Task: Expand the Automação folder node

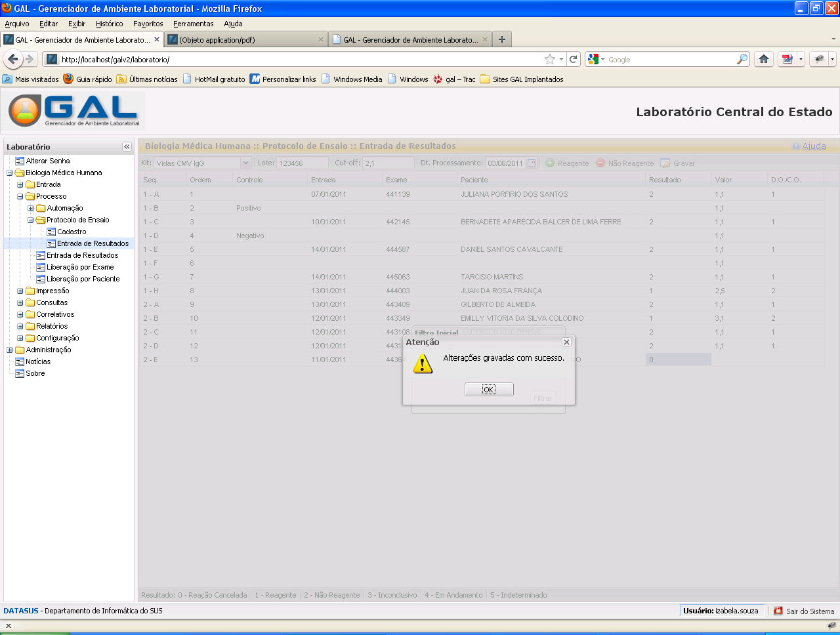Action: click(x=31, y=209)
